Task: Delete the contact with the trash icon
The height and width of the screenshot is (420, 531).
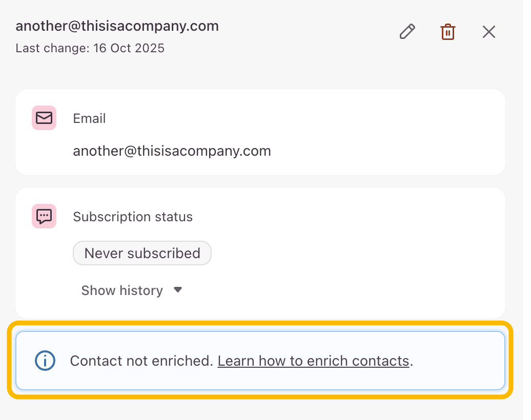Action: click(x=448, y=32)
